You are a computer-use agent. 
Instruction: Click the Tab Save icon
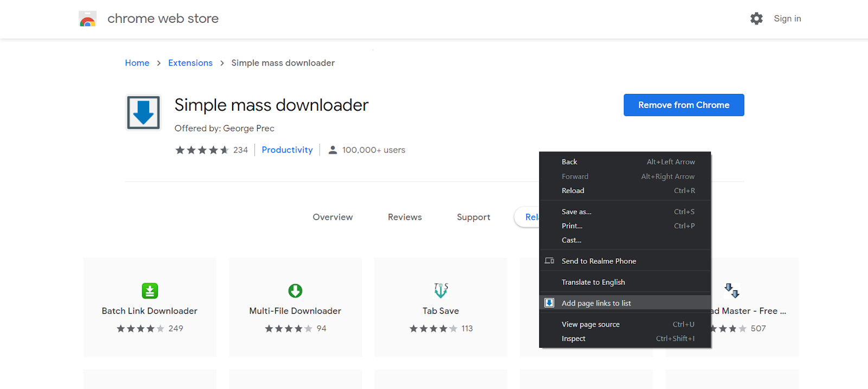(441, 290)
